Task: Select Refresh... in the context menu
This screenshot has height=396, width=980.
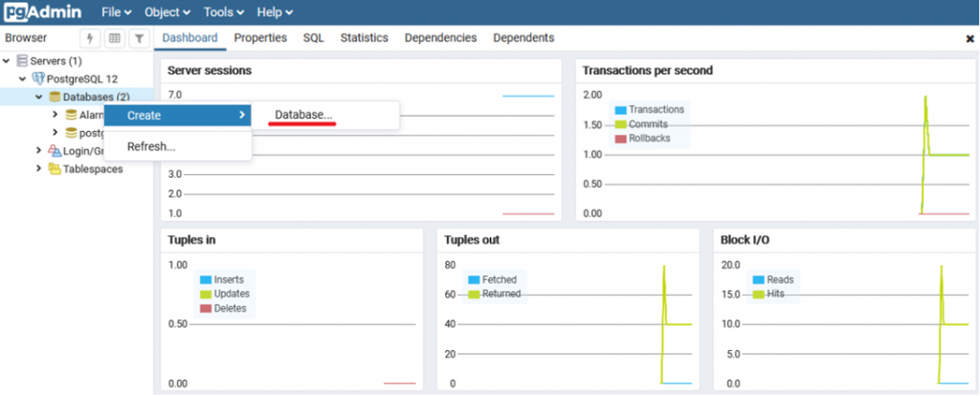Action: point(151,146)
